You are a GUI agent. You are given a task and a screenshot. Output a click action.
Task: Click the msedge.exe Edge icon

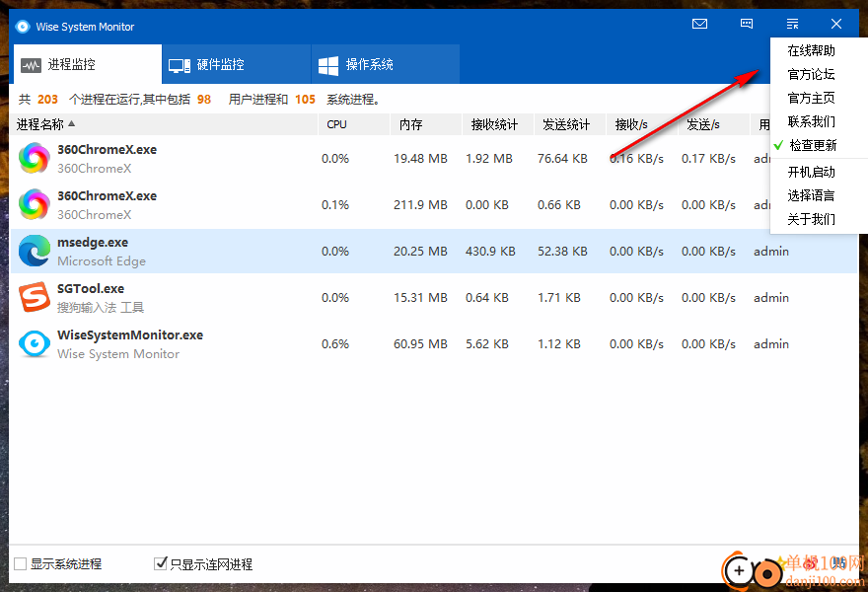click(x=35, y=251)
